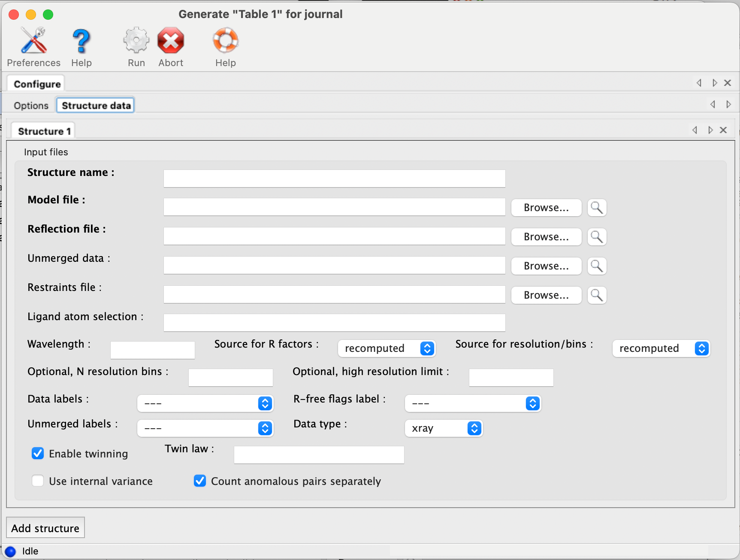740x560 pixels.
Task: Click magnifier icon next to Reflection file
Action: click(597, 237)
